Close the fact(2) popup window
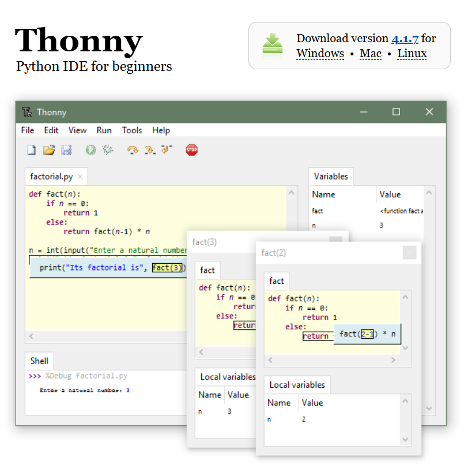 click(x=409, y=253)
